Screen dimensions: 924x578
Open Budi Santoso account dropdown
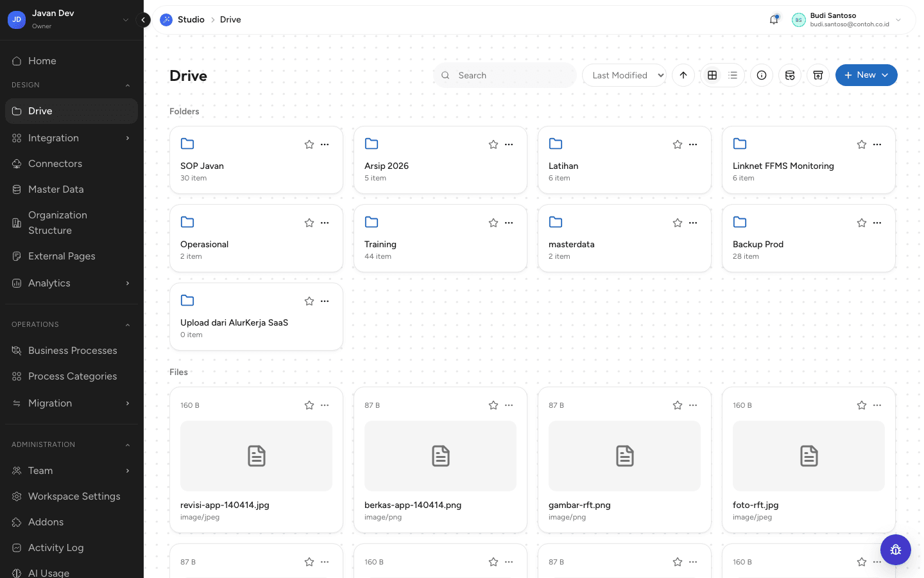coord(847,20)
